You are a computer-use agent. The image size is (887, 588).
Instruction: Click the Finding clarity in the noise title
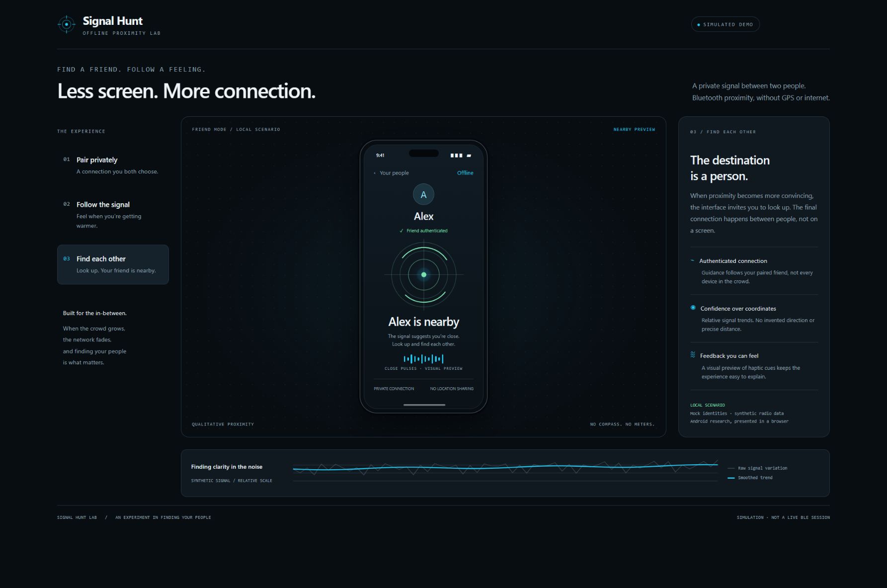coord(227,467)
